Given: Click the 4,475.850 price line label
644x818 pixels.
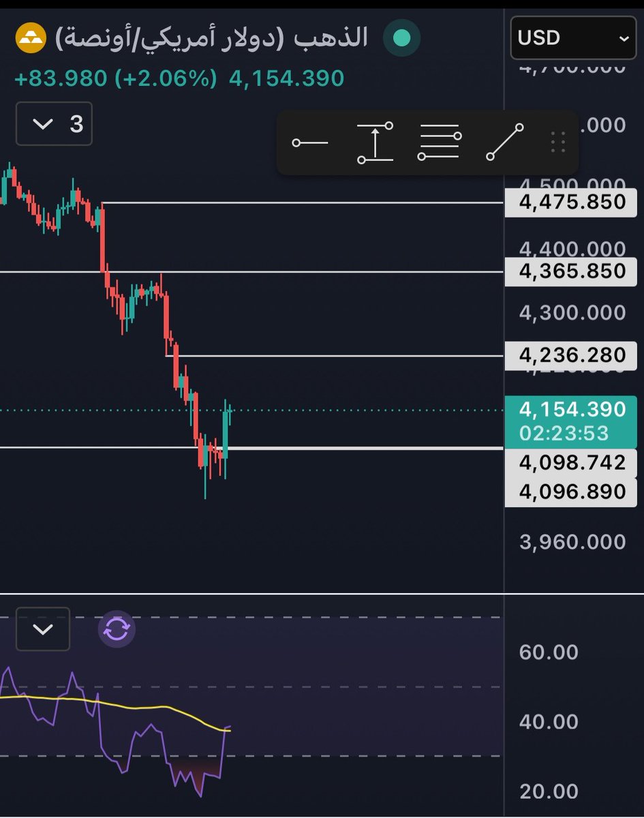Looking at the screenshot, I should pyautogui.click(x=572, y=202).
